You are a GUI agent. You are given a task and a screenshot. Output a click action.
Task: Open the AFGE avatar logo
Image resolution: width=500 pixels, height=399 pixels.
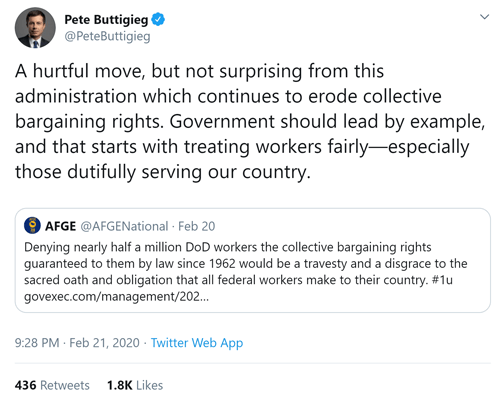tap(32, 225)
